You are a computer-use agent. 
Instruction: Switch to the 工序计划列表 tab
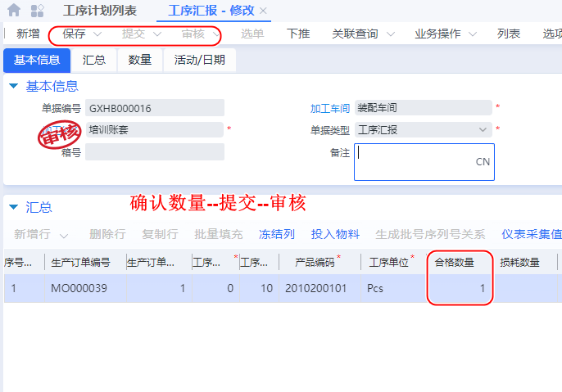100,11
